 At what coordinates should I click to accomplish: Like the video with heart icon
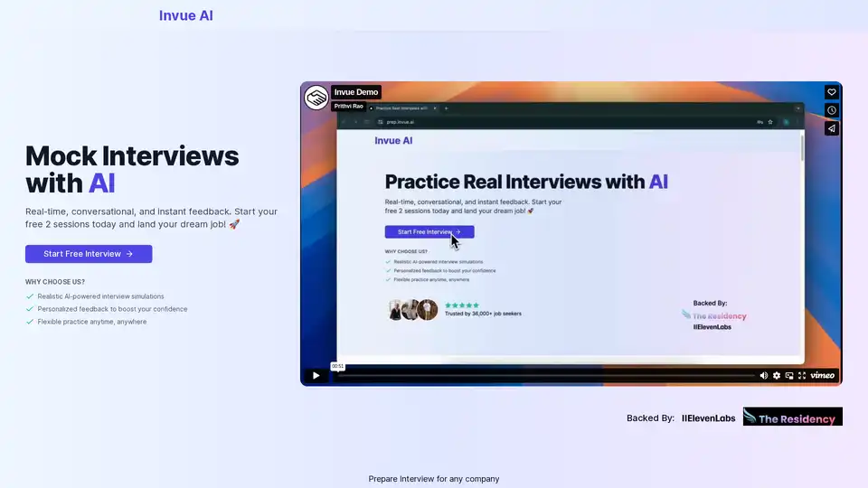point(832,92)
